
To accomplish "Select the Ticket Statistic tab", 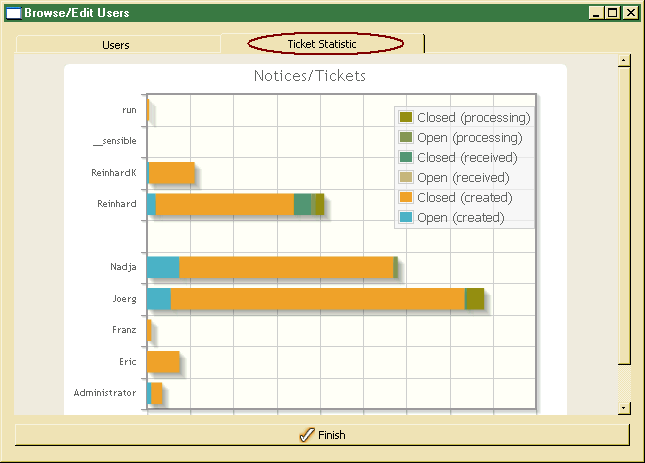I will click(322, 44).
